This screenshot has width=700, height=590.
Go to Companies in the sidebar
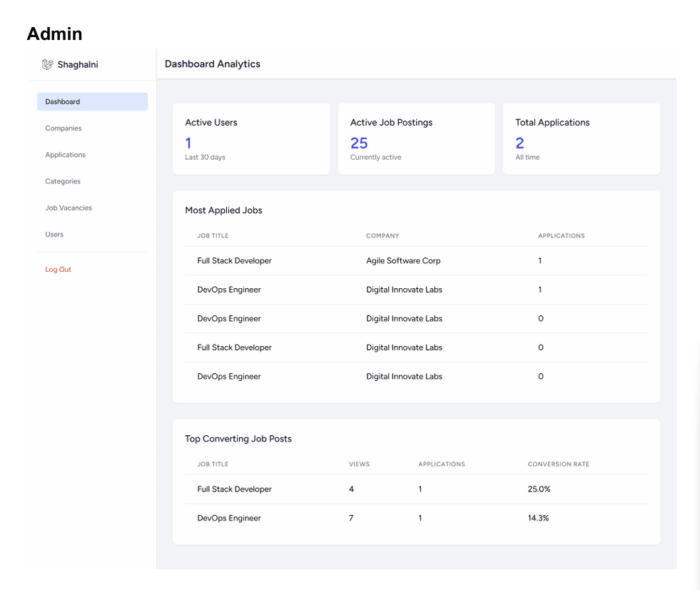pyautogui.click(x=64, y=128)
